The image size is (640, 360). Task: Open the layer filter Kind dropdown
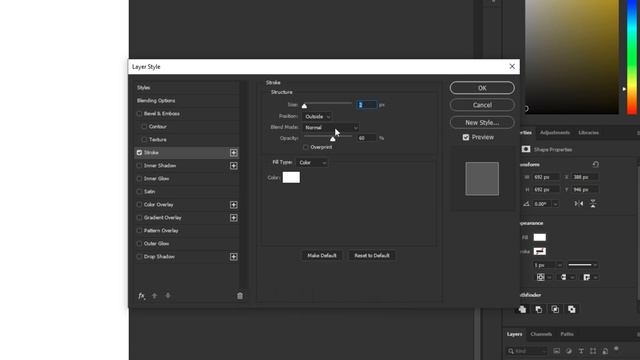[527, 351]
